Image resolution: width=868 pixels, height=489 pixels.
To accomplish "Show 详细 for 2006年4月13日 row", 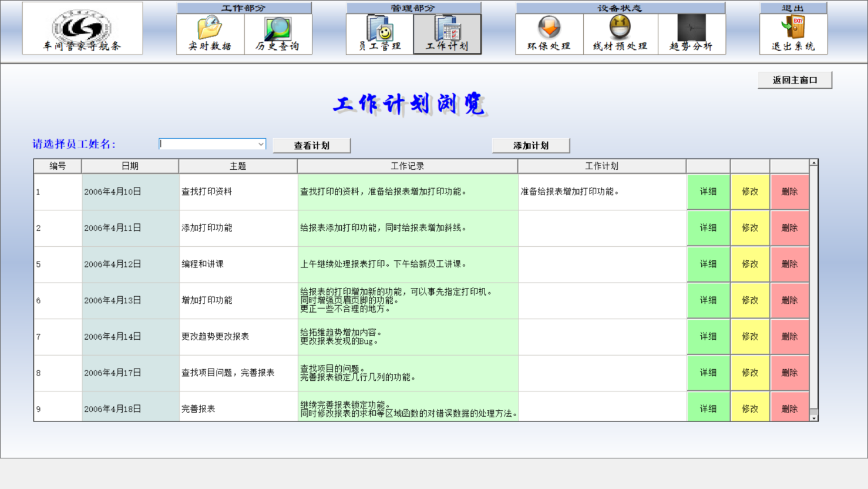I will [x=708, y=300].
